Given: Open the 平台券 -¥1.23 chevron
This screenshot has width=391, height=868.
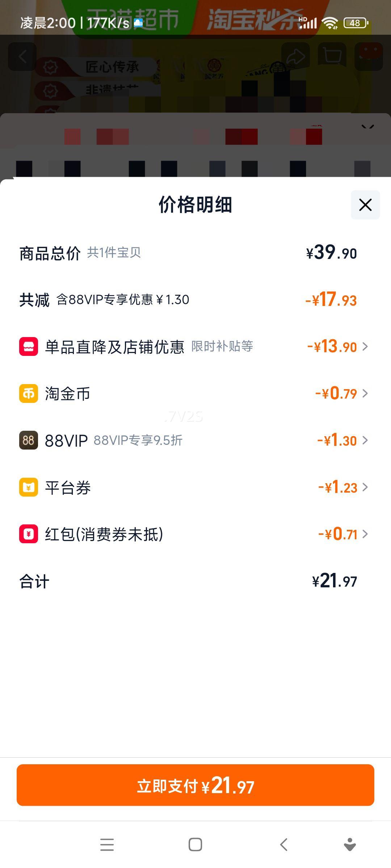Looking at the screenshot, I should tap(365, 487).
